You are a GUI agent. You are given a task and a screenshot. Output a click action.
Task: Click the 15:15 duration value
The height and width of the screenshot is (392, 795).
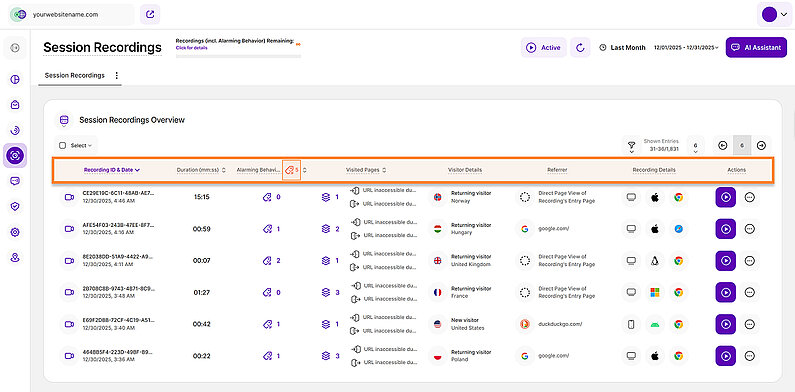(x=201, y=197)
